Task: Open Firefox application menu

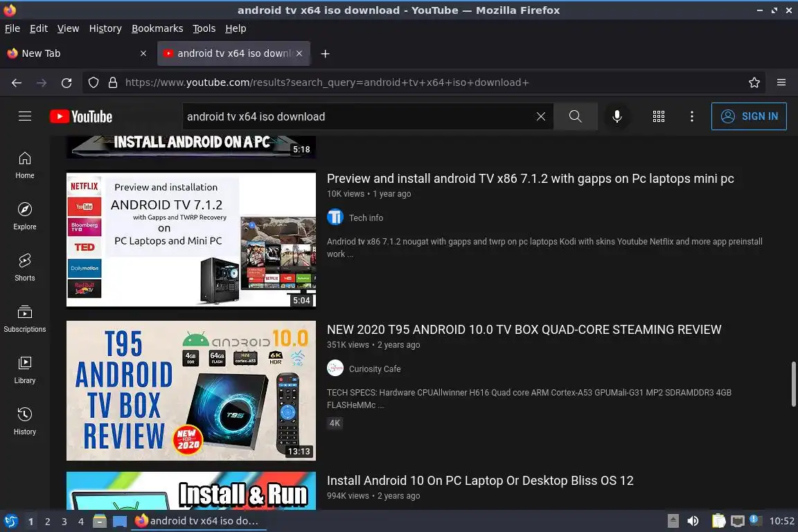Action: (x=781, y=82)
